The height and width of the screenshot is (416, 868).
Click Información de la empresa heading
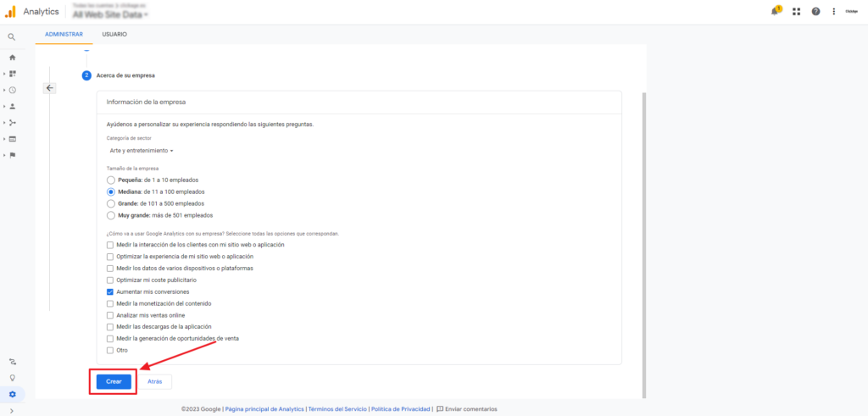(x=147, y=103)
